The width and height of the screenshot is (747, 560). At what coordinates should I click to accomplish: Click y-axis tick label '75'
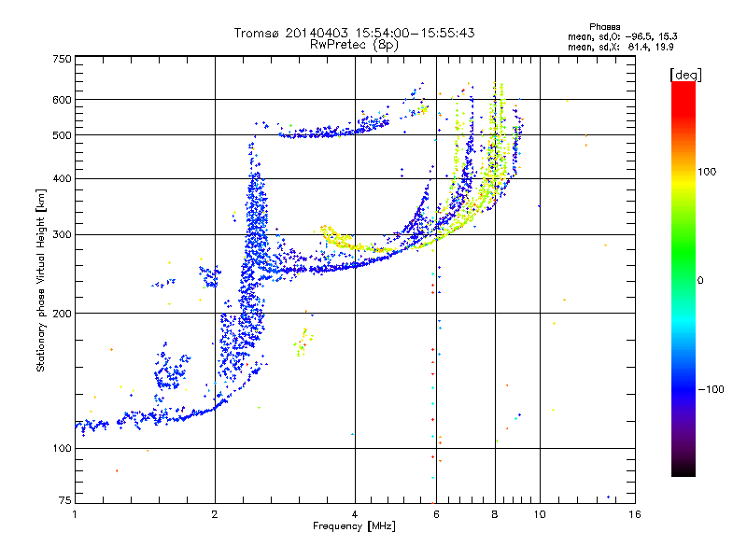[x=65, y=500]
